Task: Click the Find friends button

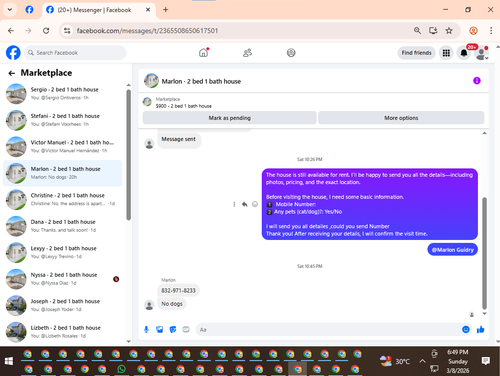Action: [416, 53]
